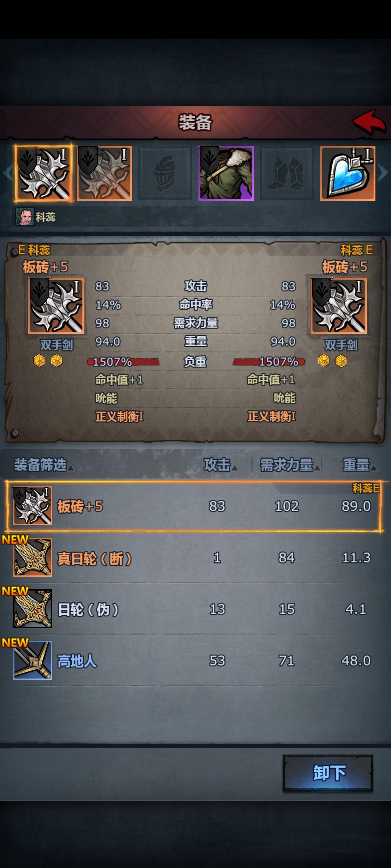Click the red back arrow icon
391x868 pixels.
tap(369, 122)
